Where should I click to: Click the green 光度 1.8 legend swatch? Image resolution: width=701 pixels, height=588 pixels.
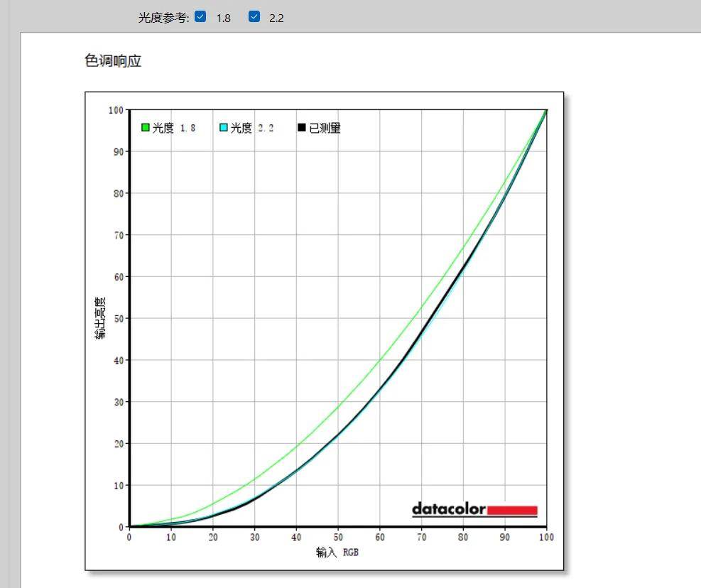click(x=146, y=127)
